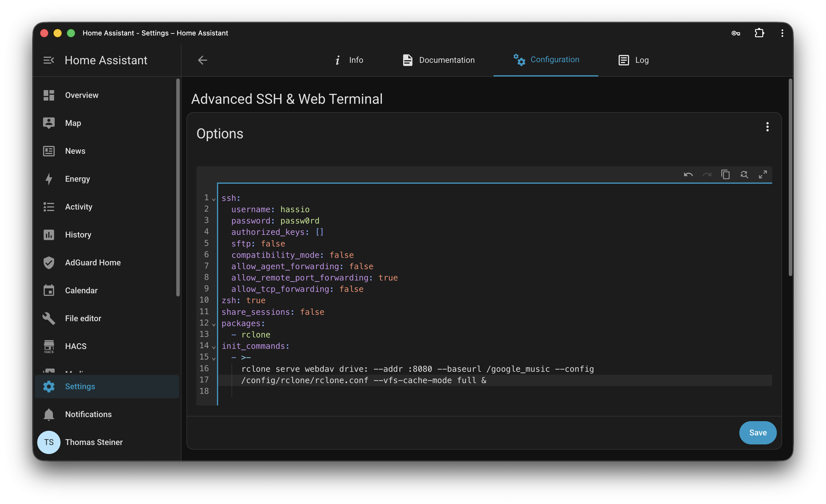Open the extensions puzzle icon

pyautogui.click(x=759, y=33)
